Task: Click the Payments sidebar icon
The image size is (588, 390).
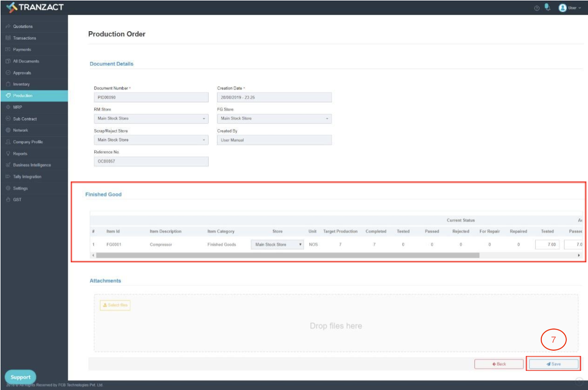Action: (x=8, y=49)
